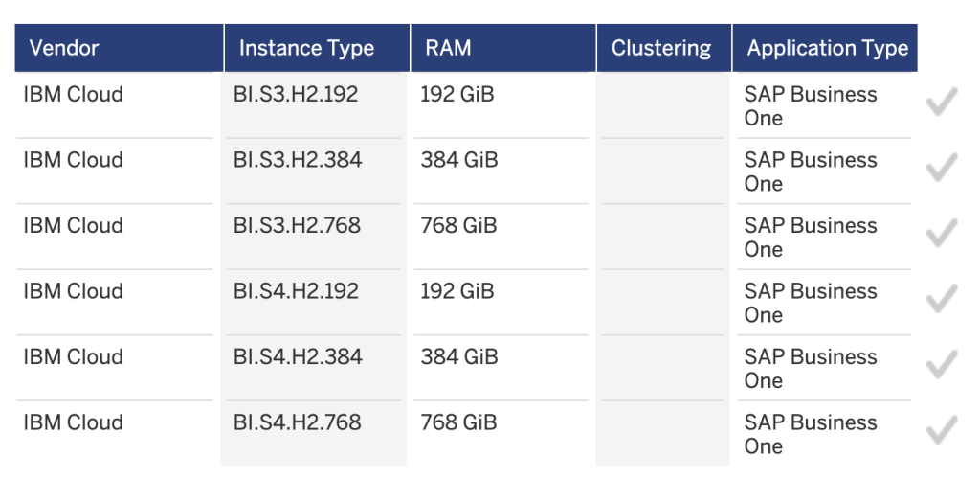This screenshot has width=980, height=479.
Task: Sort by the Instance Type column header
Action: pos(317,48)
